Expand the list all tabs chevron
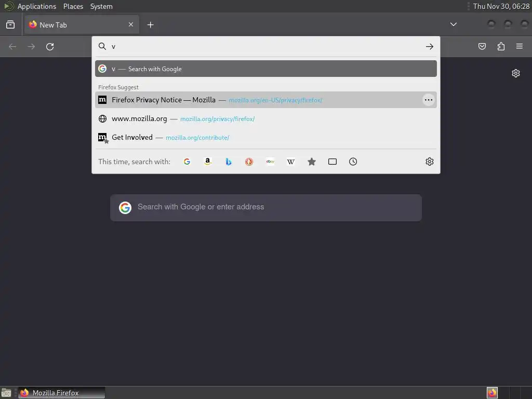 tap(453, 24)
